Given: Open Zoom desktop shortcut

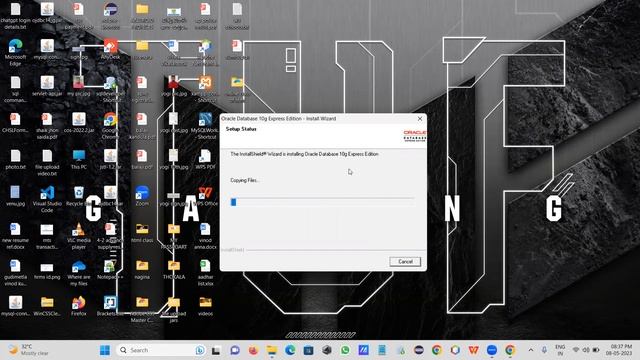Looking at the screenshot, I should click(142, 196).
